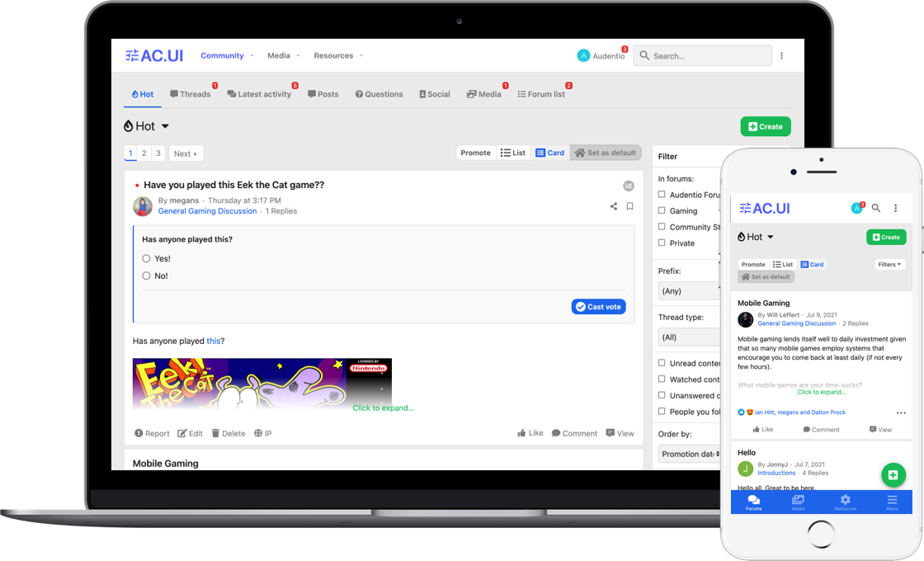Open the three-dot menu beside desktop search
Viewport: 924px width, 561px height.
coord(781,56)
